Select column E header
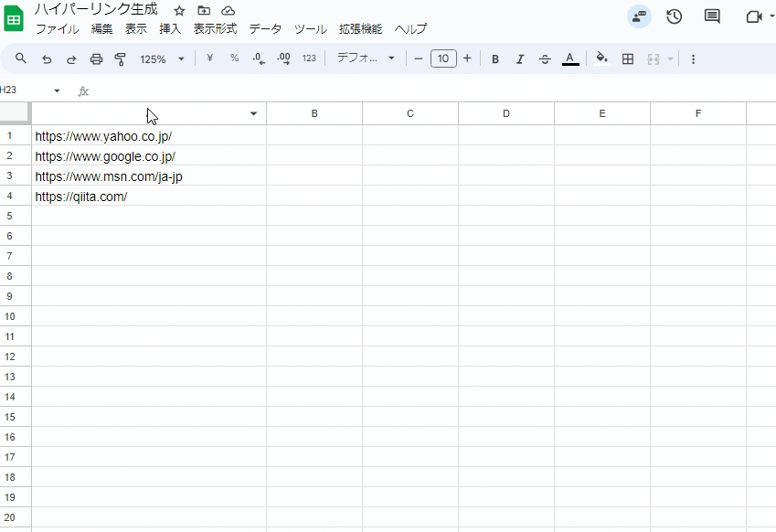The height and width of the screenshot is (532, 776). pyautogui.click(x=602, y=113)
